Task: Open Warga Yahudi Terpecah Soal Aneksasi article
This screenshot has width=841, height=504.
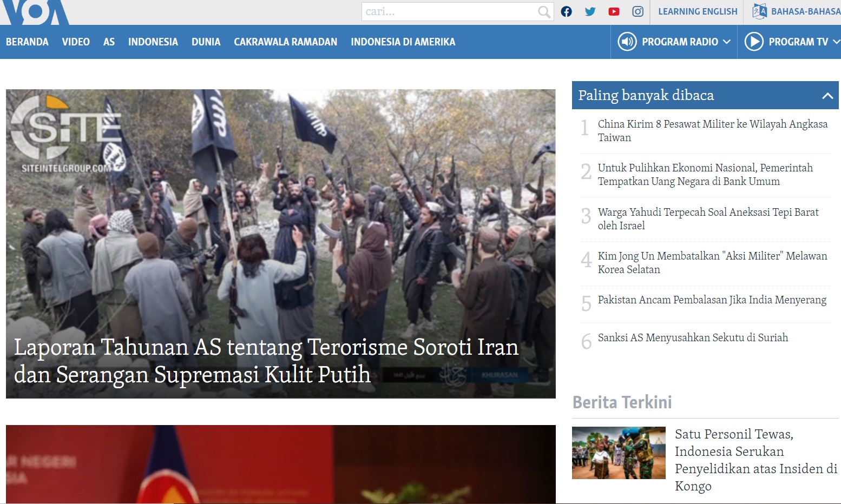Action: [x=708, y=218]
